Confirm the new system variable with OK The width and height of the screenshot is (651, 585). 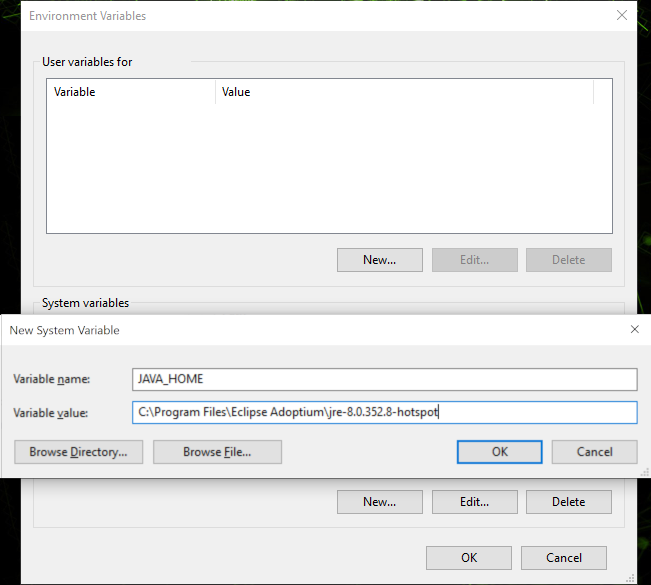499,452
